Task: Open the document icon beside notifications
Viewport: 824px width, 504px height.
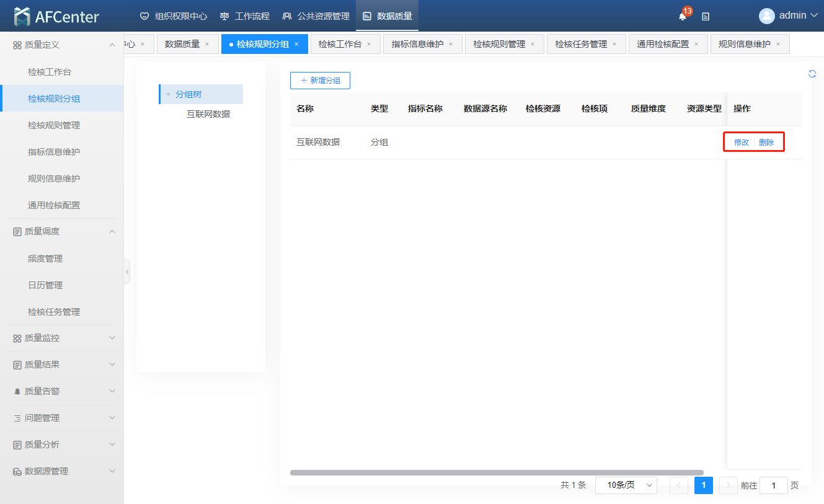Action: pos(706,17)
